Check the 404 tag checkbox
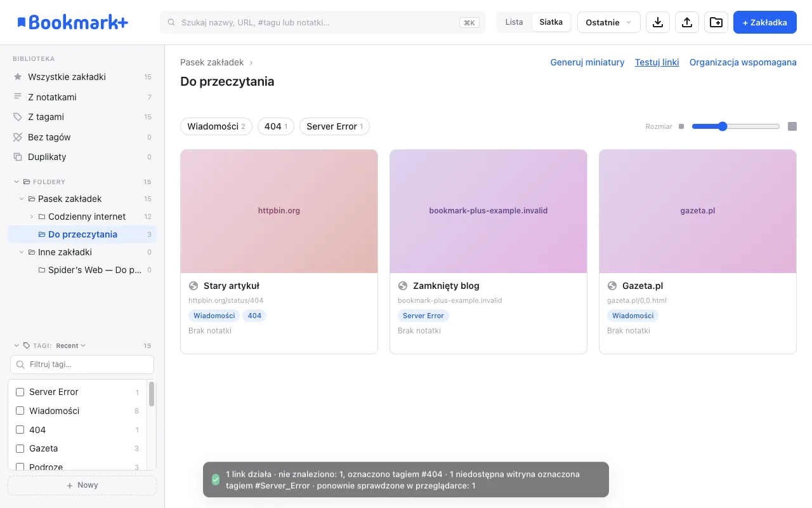812x508 pixels. [20, 430]
